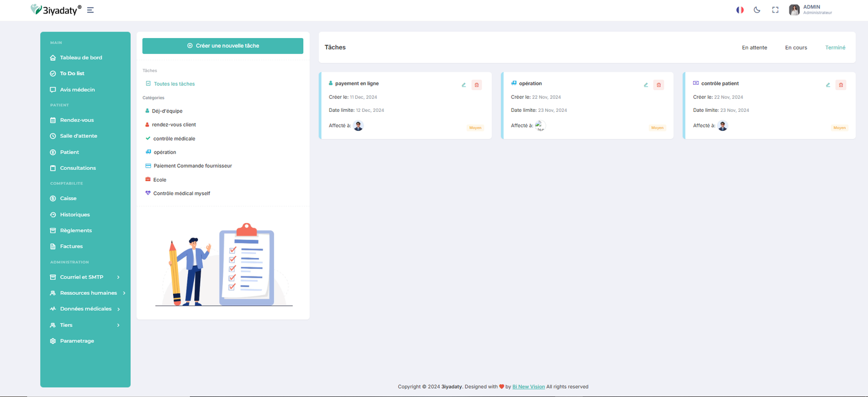This screenshot has width=868, height=397.
Task: Click 'Créer une nouvelle tâche' button
Action: point(222,46)
